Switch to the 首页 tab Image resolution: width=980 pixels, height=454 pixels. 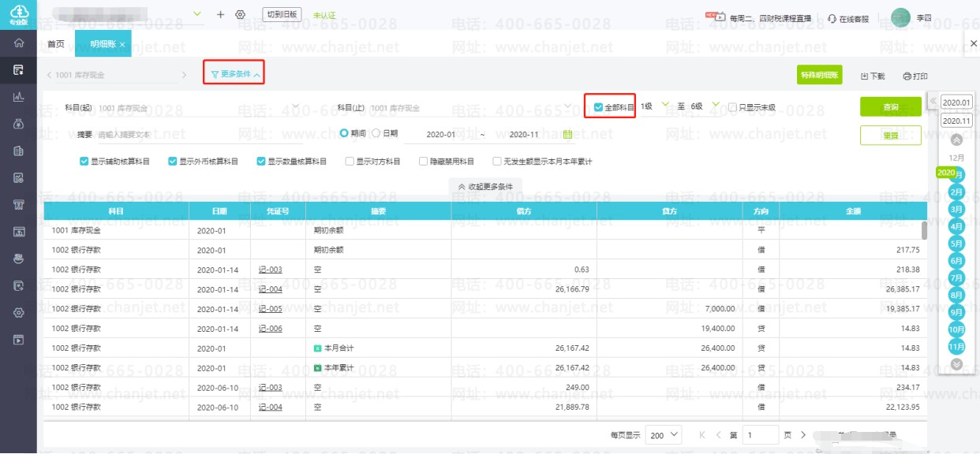[x=56, y=45]
